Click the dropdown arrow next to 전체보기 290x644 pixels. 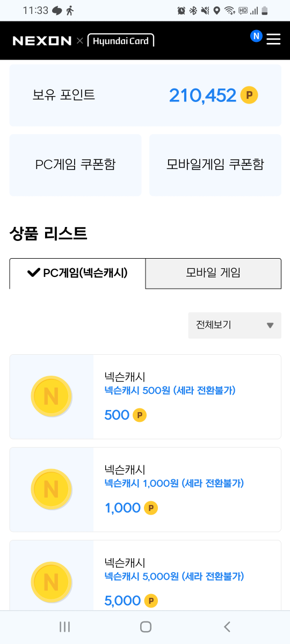pos(270,326)
